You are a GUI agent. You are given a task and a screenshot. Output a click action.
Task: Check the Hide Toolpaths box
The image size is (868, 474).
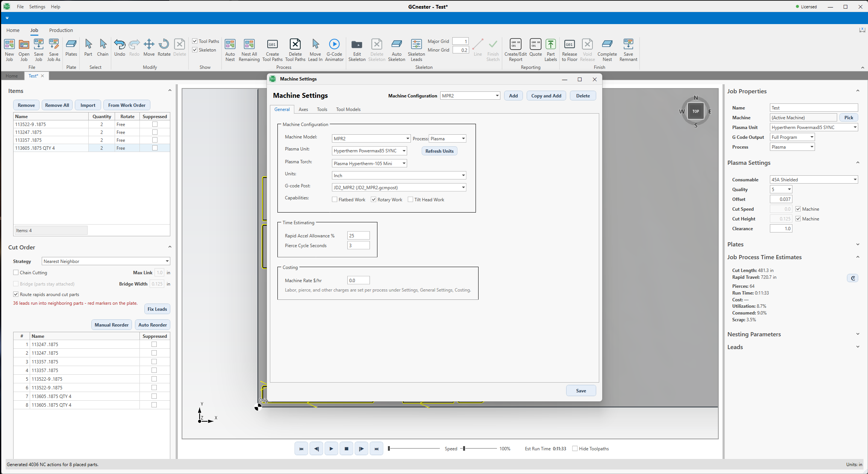[x=575, y=448]
